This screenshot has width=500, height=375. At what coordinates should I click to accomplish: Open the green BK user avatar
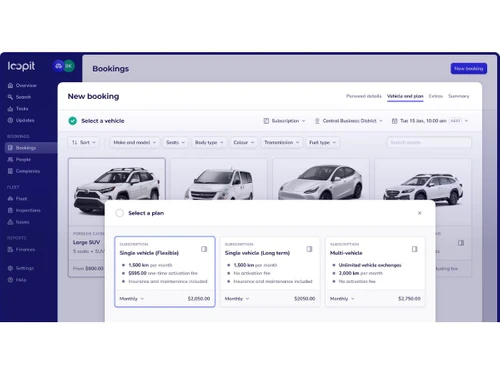pos(69,66)
